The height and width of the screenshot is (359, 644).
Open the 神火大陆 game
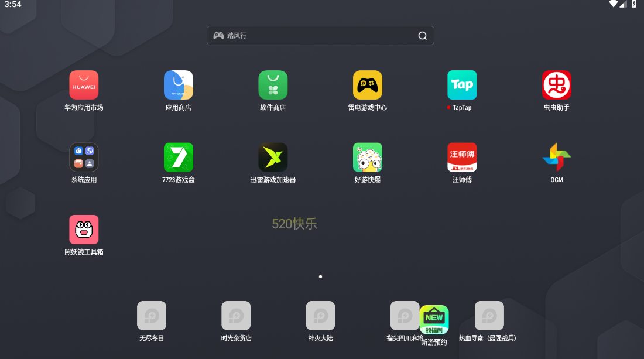(x=320, y=315)
